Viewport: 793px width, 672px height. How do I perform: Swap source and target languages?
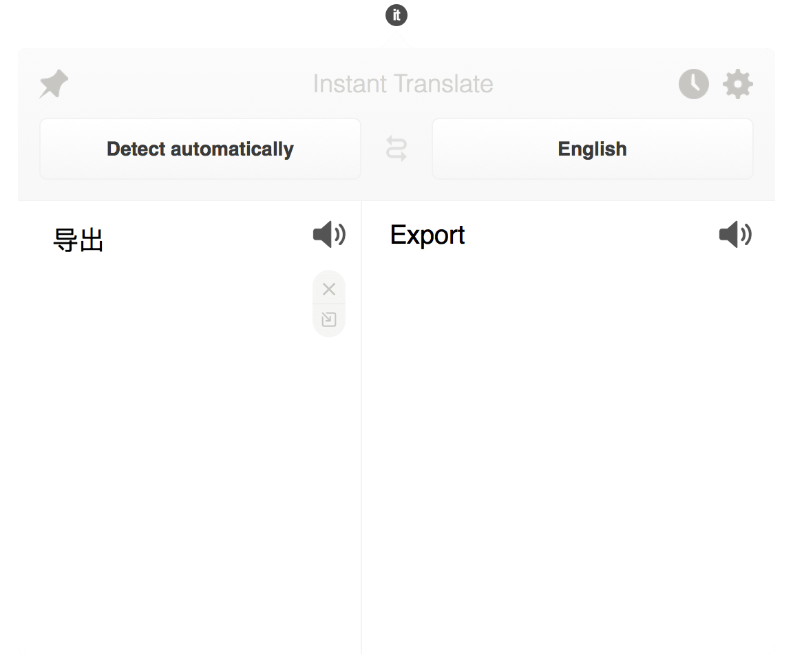coord(396,149)
